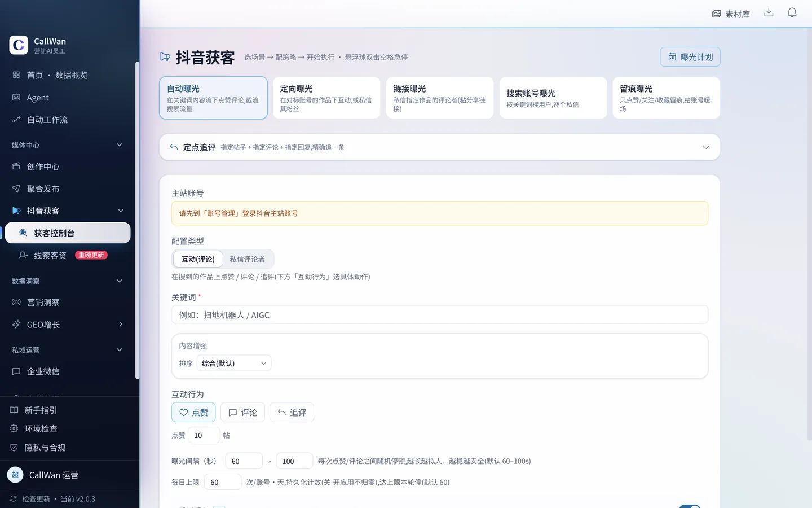The image size is (812, 508).
Task: Switch to the 定向曝光 tab
Action: click(x=326, y=98)
